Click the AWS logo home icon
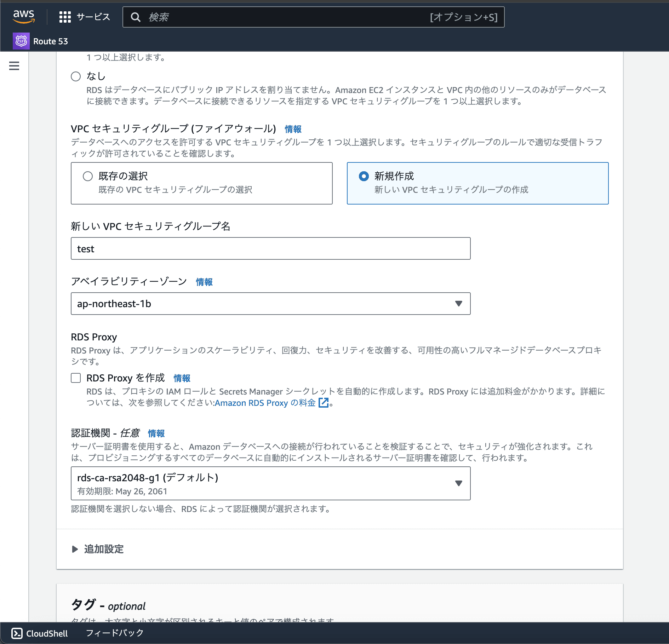Image resolution: width=669 pixels, height=644 pixels. tap(24, 16)
